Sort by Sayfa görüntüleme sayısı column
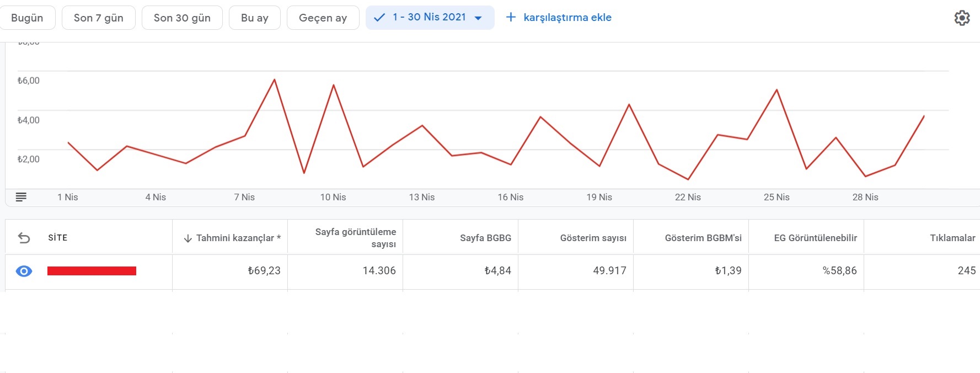 pyautogui.click(x=356, y=238)
